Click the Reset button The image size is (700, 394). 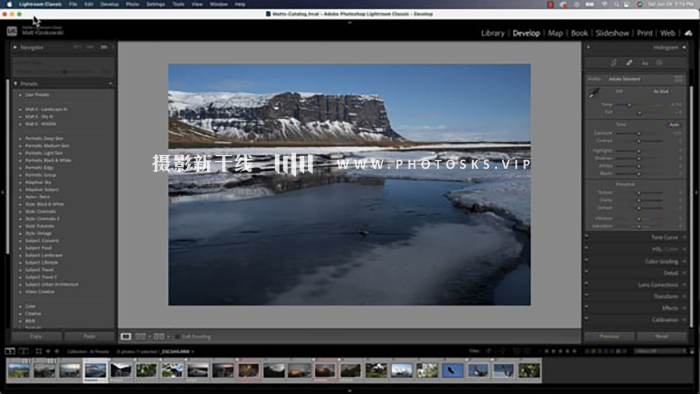pyautogui.click(x=662, y=336)
